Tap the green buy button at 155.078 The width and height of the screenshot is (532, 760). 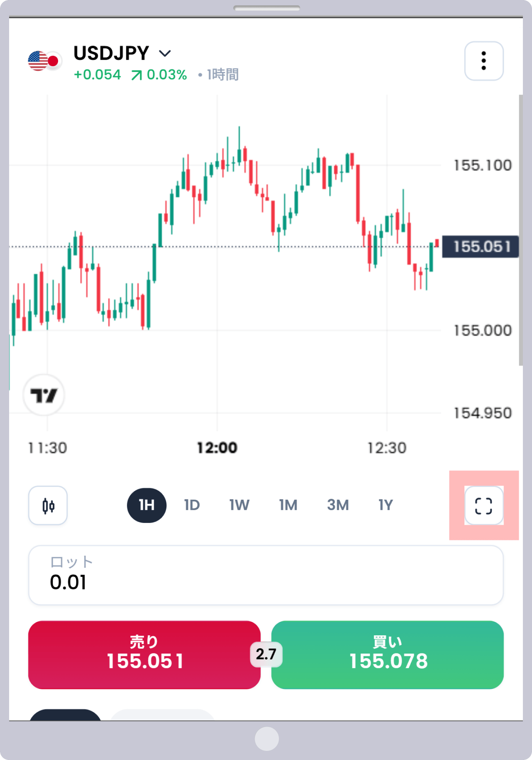tap(388, 655)
